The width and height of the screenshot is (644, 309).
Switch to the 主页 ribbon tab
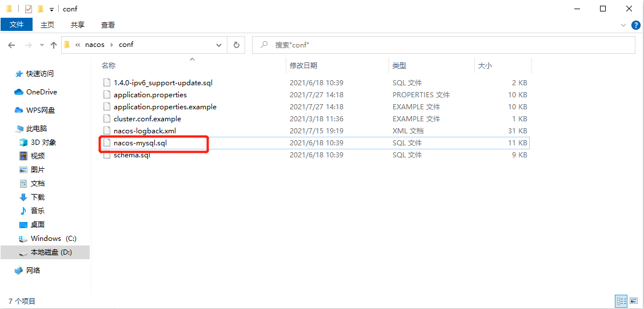tap(47, 25)
